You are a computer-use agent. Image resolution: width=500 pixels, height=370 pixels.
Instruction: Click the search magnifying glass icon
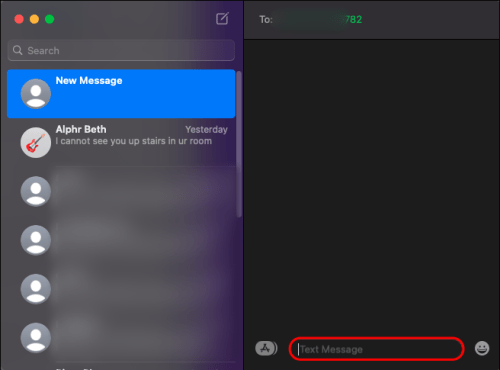pos(17,50)
